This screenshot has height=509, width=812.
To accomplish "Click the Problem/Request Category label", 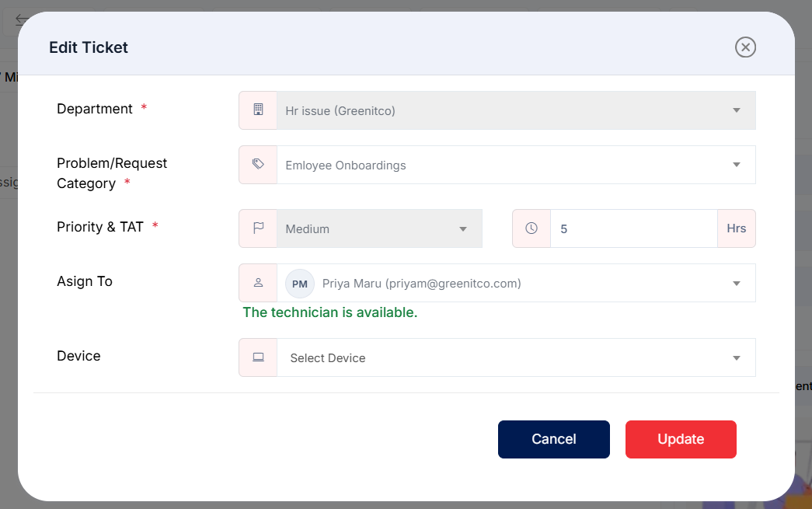I will pyautogui.click(x=112, y=173).
